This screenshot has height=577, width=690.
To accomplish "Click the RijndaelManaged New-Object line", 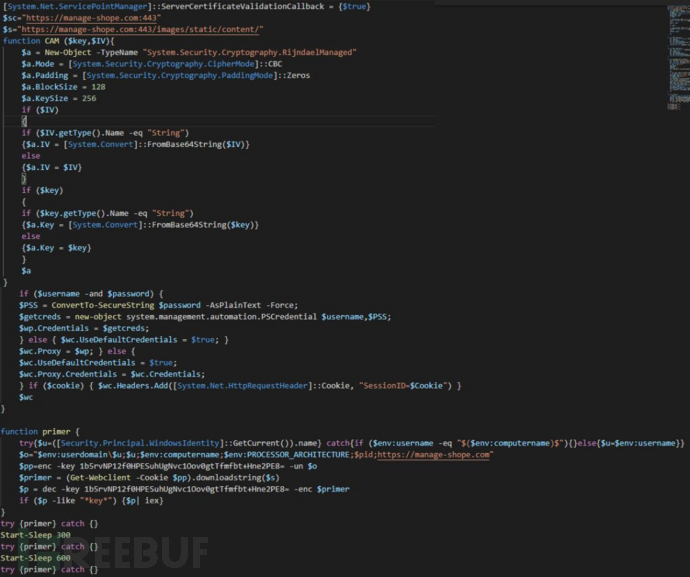I will point(189,52).
